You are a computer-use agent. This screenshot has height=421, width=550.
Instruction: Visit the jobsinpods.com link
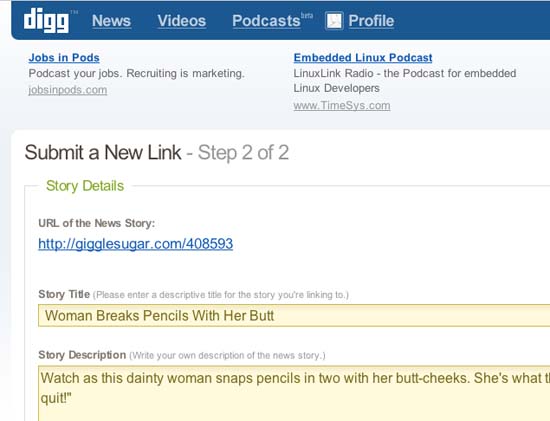pyautogui.click(x=68, y=90)
